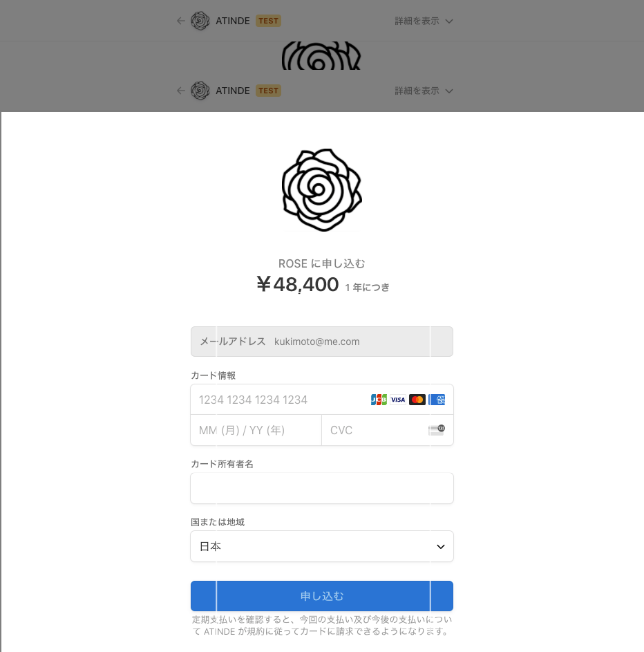The image size is (644, 652).
Task: Click the back arrow in the second header
Action: 181,91
